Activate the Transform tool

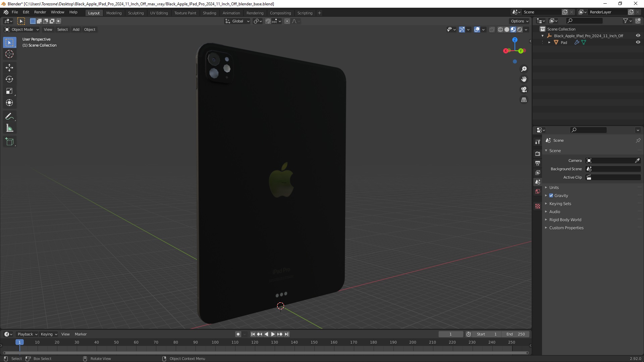point(9,103)
